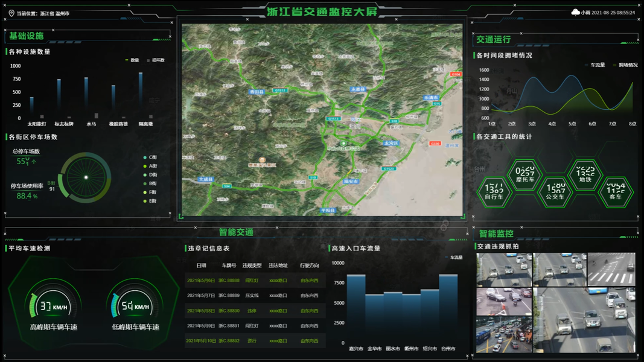
Task: Click the 绍兴市 traffic bar
Action: click(430, 316)
